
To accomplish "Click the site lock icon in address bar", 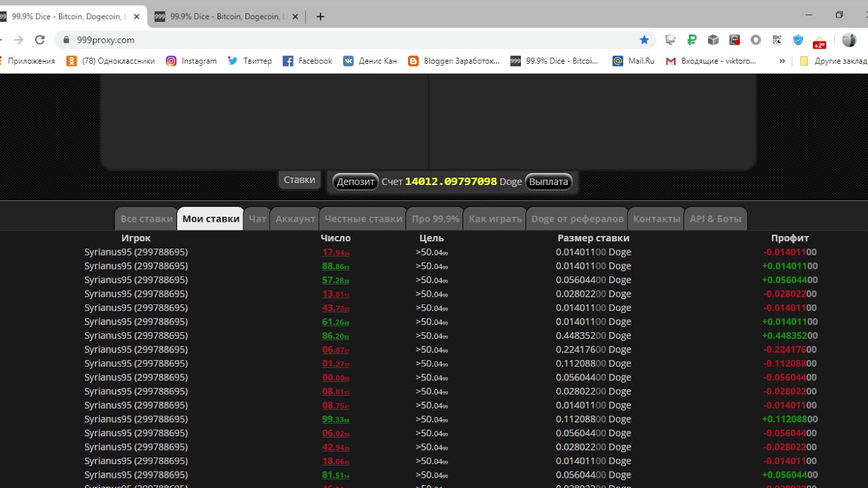I will click(x=66, y=40).
